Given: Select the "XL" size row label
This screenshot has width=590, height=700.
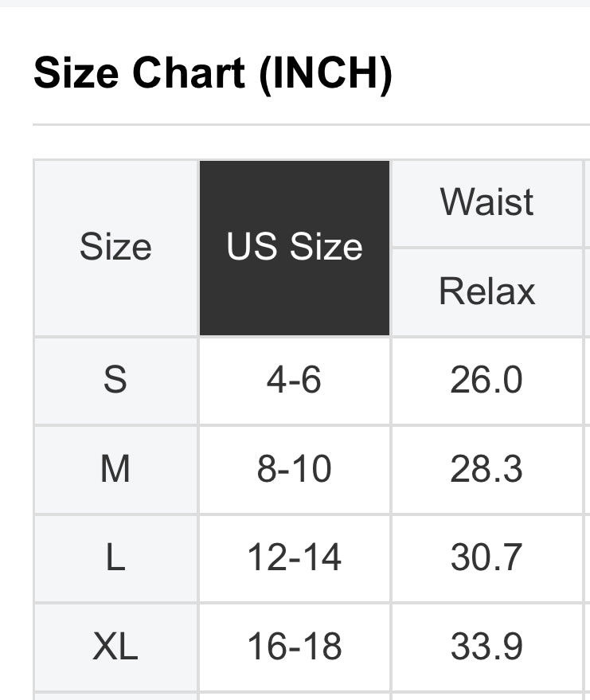Looking at the screenshot, I should [x=115, y=646].
